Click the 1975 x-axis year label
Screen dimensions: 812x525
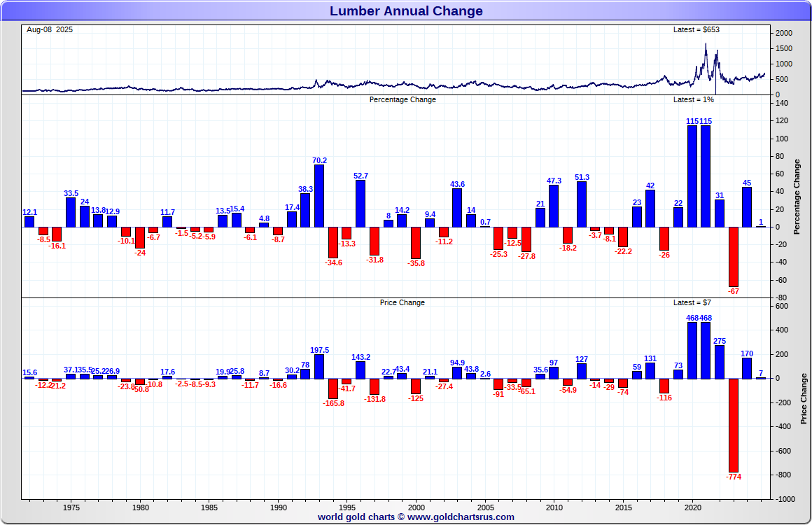tap(71, 508)
